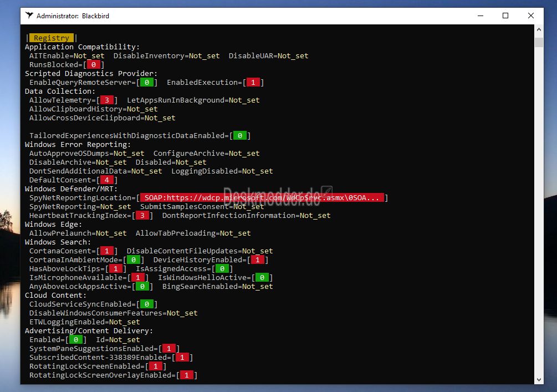
Task: Click CortanaConsent red 1 value
Action: pos(106,251)
